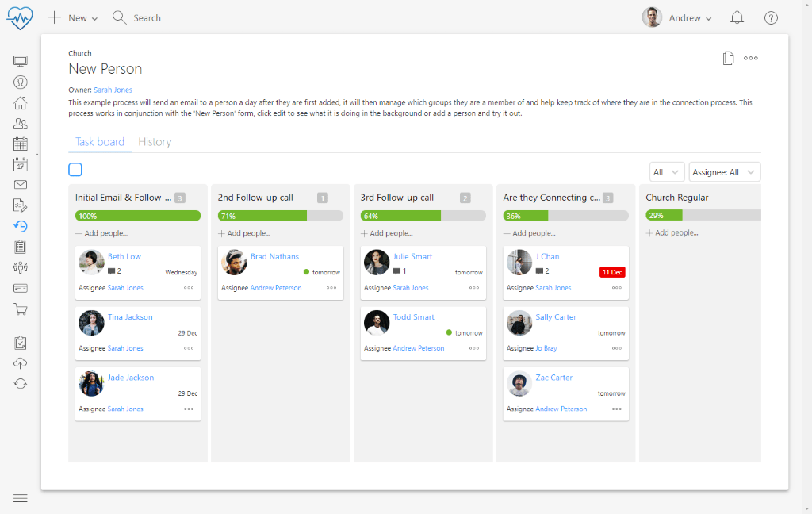Open the Sarah Jones owner link
This screenshot has width=812, height=514.
[113, 90]
